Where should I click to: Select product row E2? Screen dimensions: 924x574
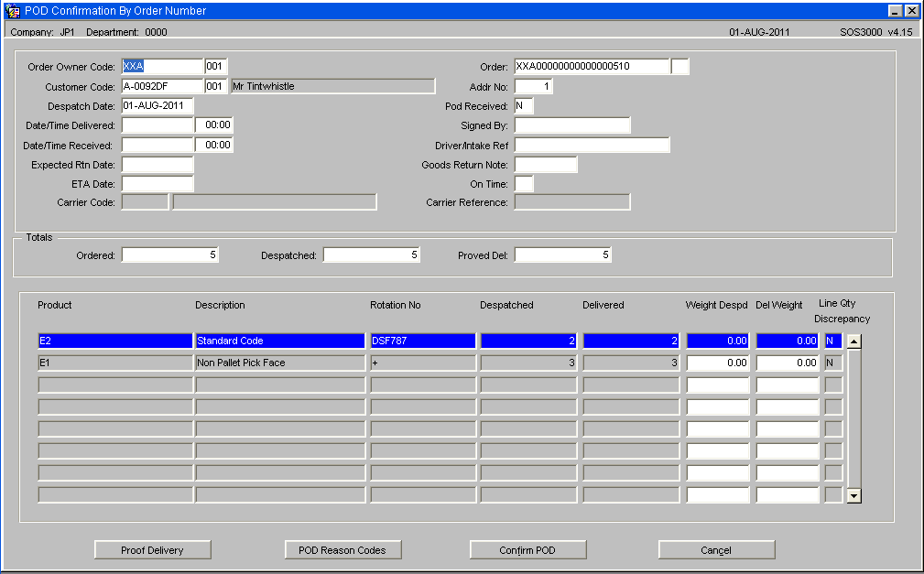pyautogui.click(x=115, y=341)
